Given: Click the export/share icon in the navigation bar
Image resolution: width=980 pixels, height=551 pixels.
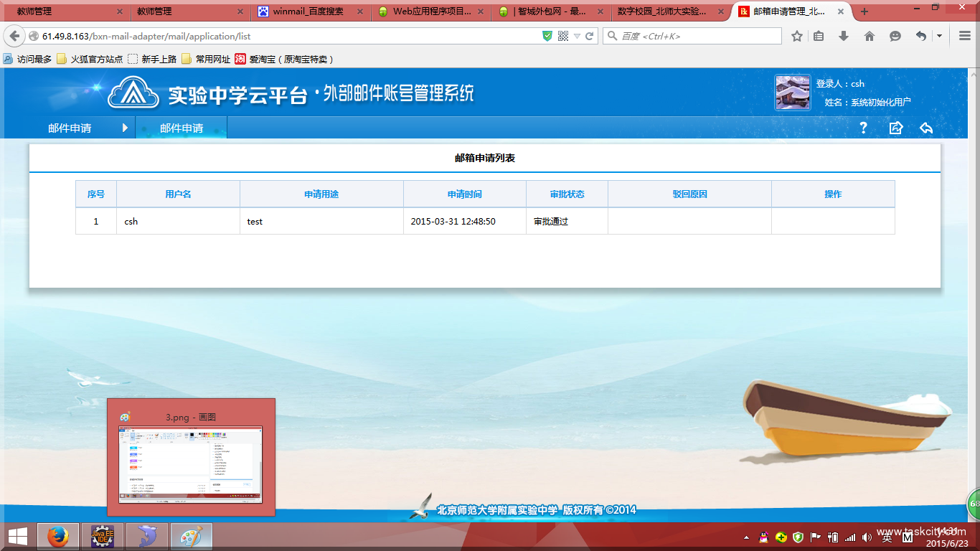Looking at the screenshot, I should 895,128.
